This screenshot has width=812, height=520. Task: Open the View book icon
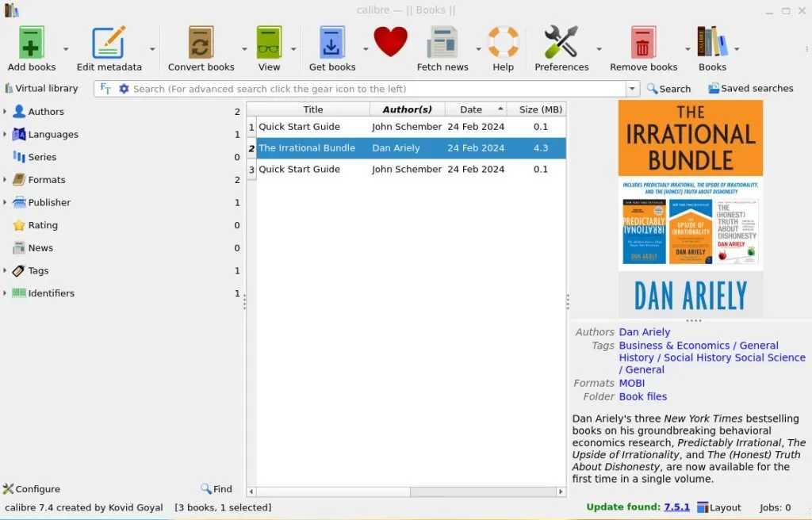[270, 43]
